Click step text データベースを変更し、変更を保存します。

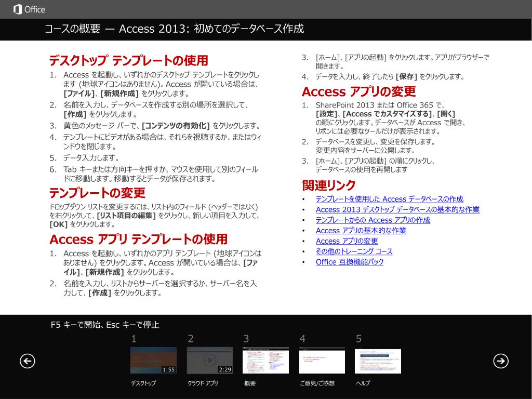pyautogui.click(x=375, y=142)
